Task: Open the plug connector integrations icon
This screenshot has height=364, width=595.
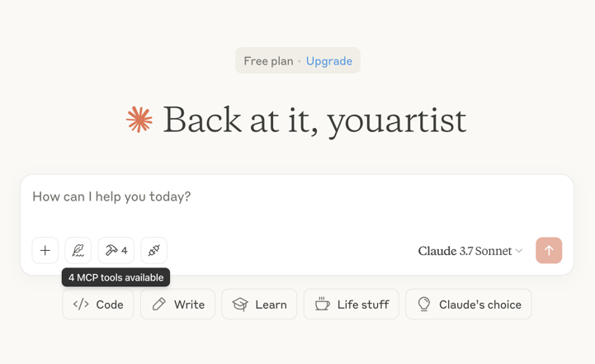Action: click(x=154, y=251)
